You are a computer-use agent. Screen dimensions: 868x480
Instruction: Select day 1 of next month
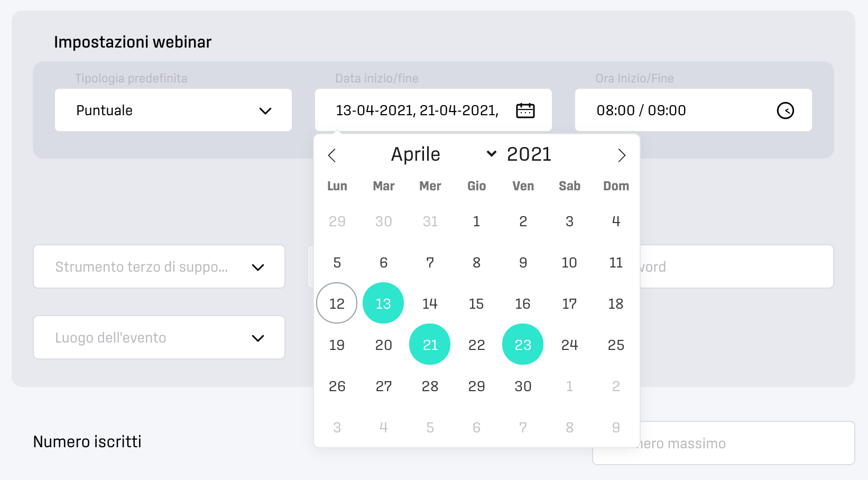coord(569,386)
